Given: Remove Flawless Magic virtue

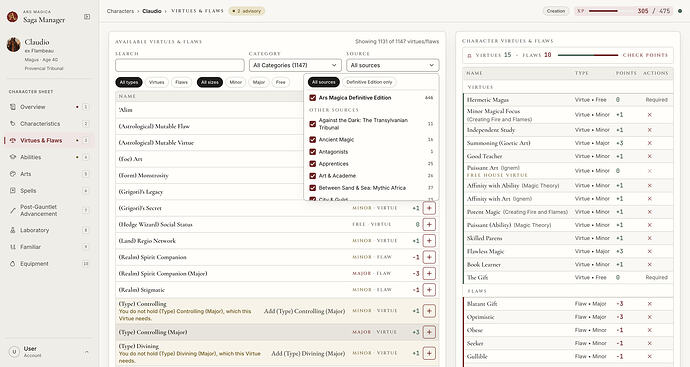Looking at the screenshot, I should click(x=650, y=251).
